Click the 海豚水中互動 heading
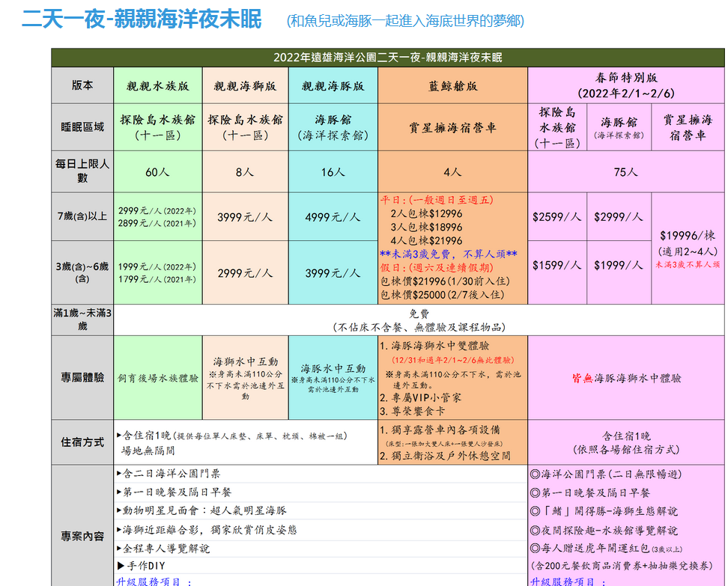 [333, 369]
